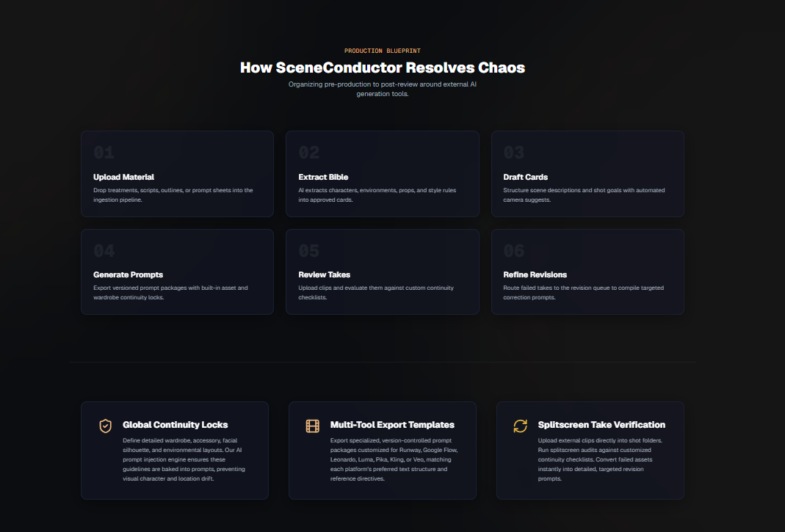
Task: Click description 'Upload clips and evaluate them'
Action: [376, 293]
